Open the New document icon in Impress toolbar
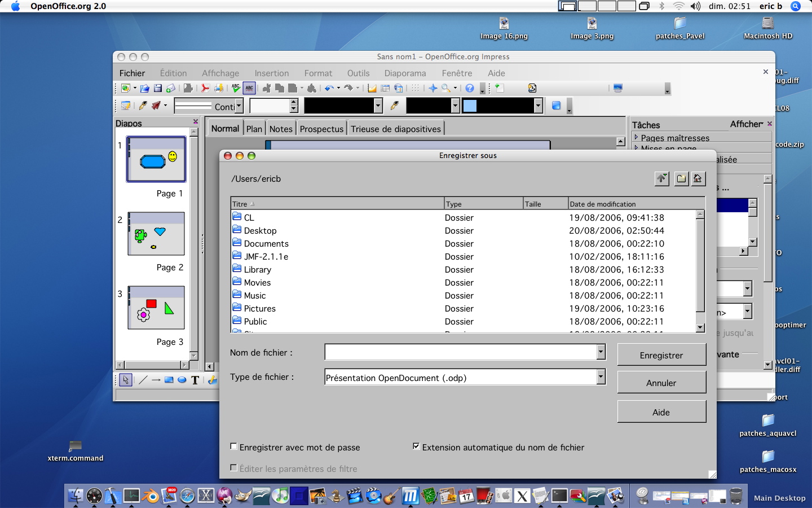812x508 pixels. pos(126,88)
